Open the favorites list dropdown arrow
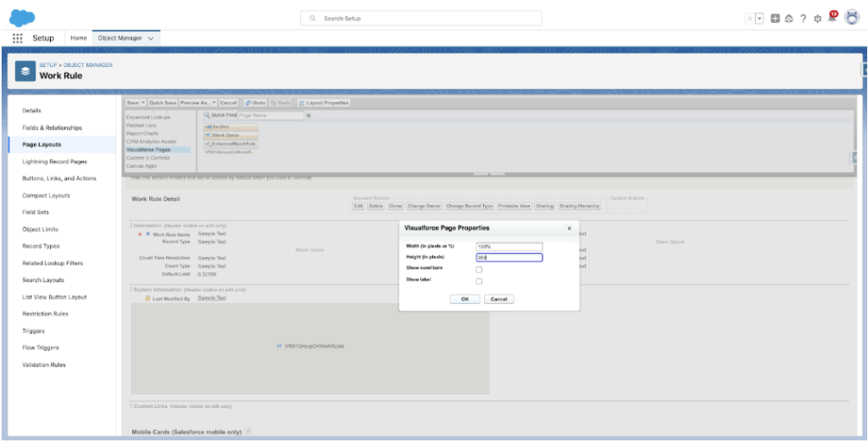The image size is (868, 442). tap(759, 19)
